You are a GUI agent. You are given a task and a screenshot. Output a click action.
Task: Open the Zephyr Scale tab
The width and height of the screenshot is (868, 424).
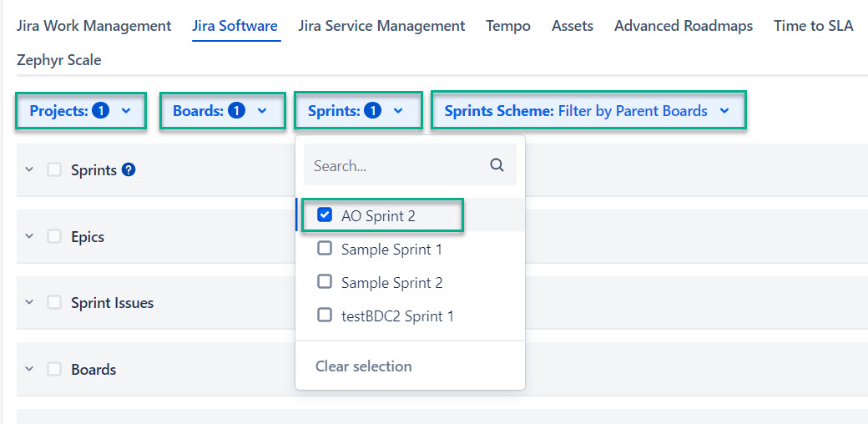pyautogui.click(x=59, y=60)
